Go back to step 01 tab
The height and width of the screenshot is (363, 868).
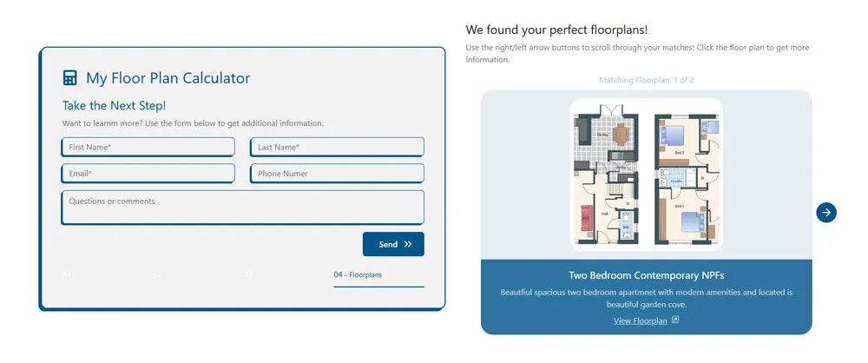coord(108,277)
